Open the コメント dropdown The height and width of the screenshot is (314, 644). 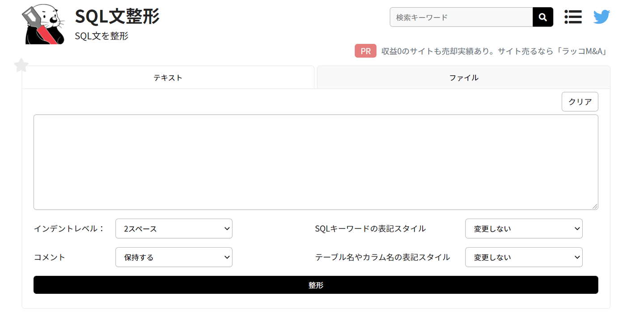(174, 257)
